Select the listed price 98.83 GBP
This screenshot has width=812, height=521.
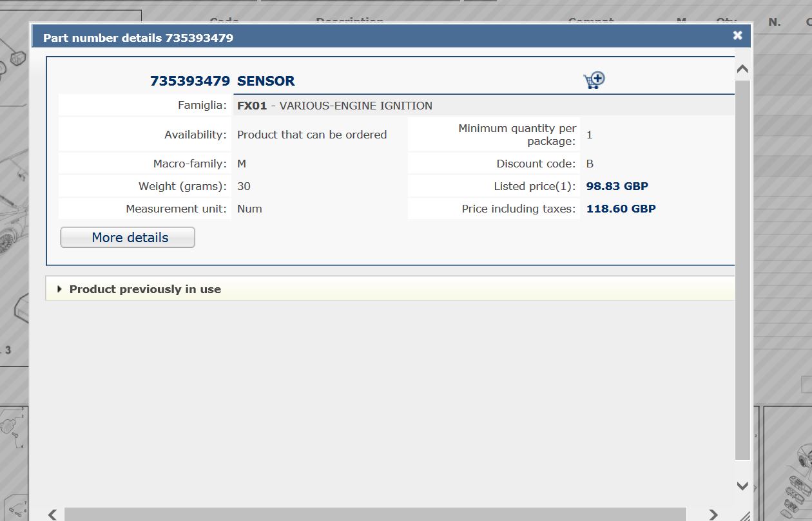[617, 186]
